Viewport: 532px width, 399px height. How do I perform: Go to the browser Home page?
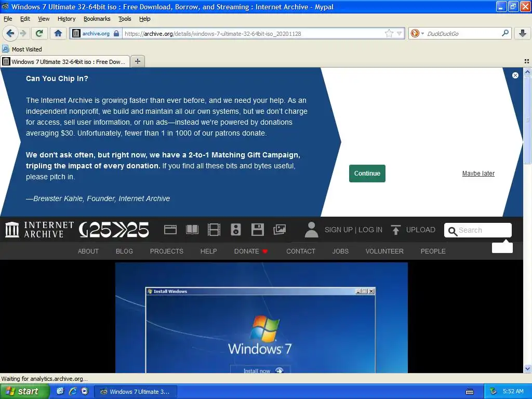(x=58, y=33)
